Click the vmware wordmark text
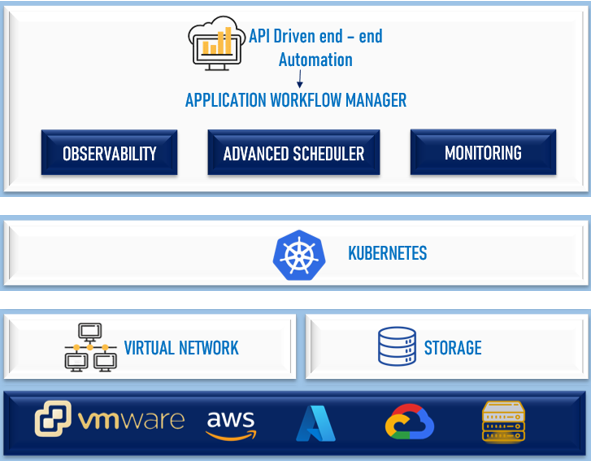Image resolution: width=592 pixels, height=461 pixels. (x=131, y=420)
